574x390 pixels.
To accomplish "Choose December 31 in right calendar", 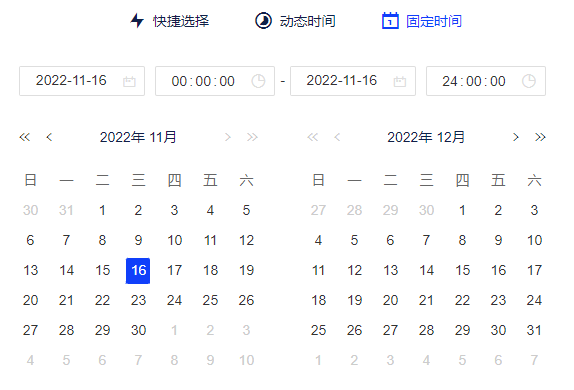I will tap(534, 331).
